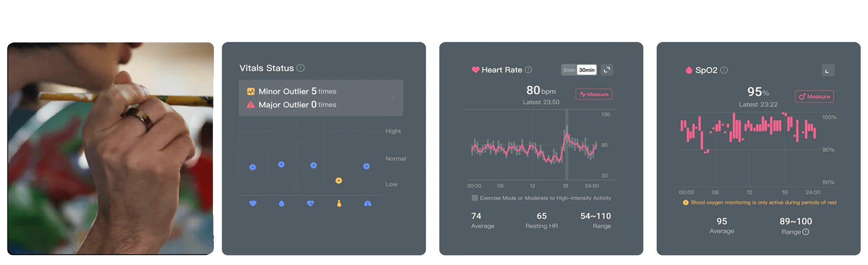
Task: Click the Heart Rate info icon
Action: [x=528, y=70]
